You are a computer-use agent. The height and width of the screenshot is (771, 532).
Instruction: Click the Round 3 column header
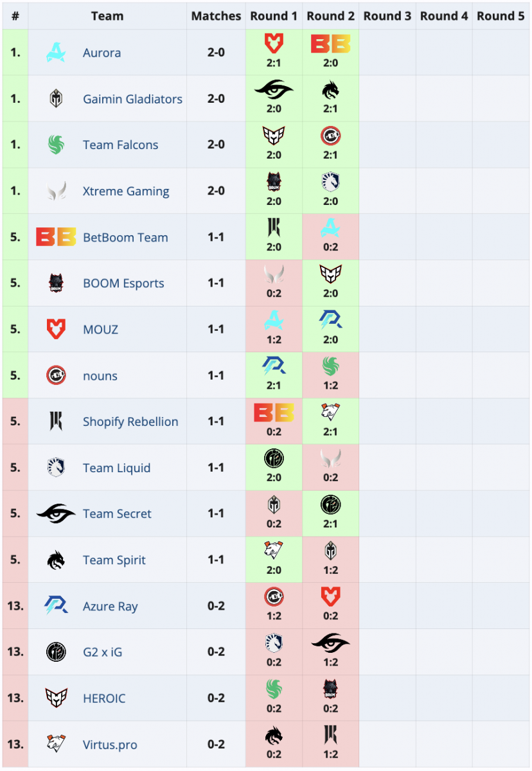(x=387, y=16)
